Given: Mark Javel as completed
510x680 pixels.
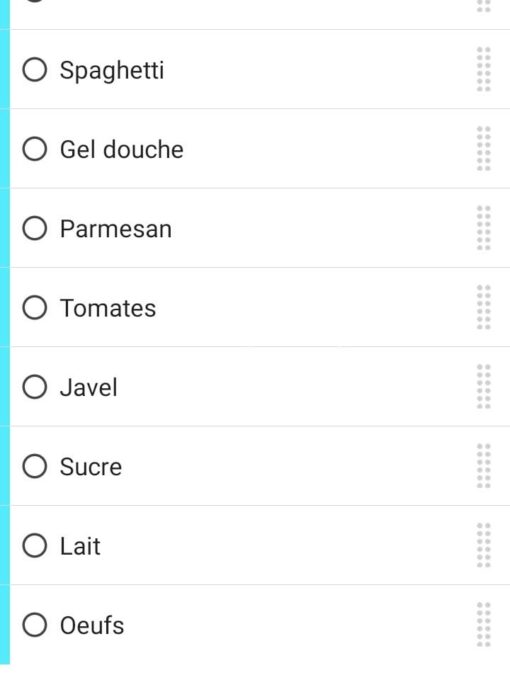Looking at the screenshot, I should click(x=35, y=387).
